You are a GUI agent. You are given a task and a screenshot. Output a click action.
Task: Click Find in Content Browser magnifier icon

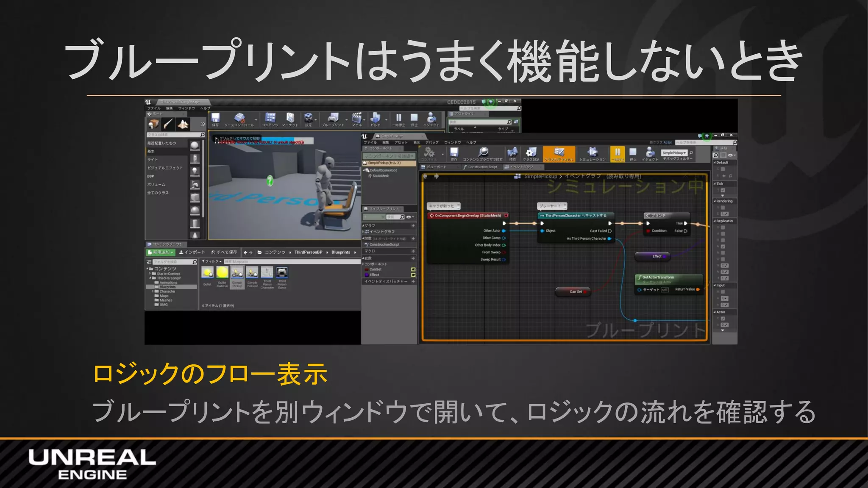click(x=483, y=154)
